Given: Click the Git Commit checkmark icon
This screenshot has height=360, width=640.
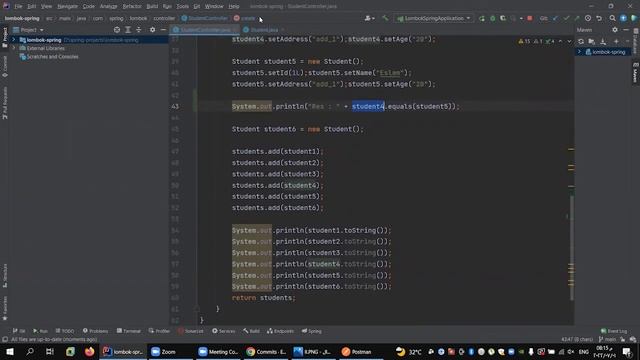Looking at the screenshot, I should coord(566,18).
